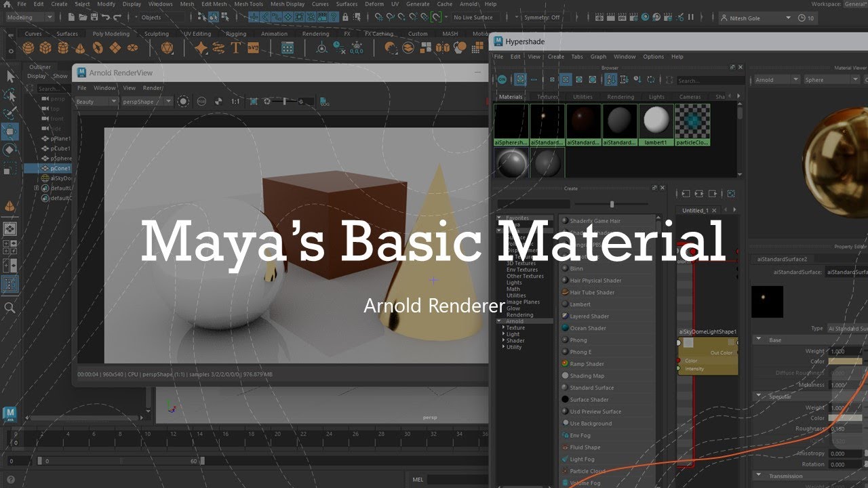This screenshot has height=488, width=868.
Task: Open the Mesh Tools menu in Maya
Action: pyautogui.click(x=249, y=4)
